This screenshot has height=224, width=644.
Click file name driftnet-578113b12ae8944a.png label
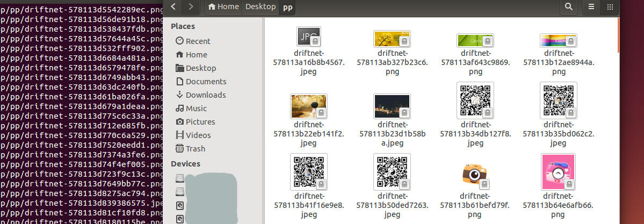(559, 62)
